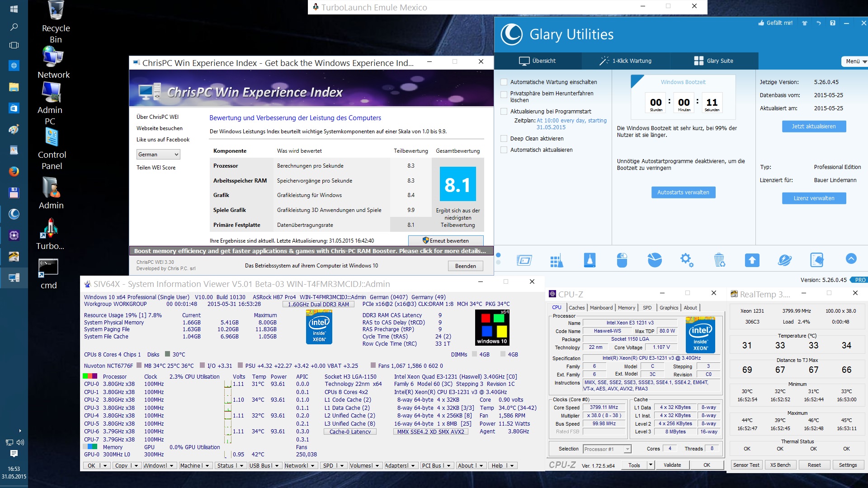Expand the Menü dropdown in Glary Utilities

coord(855,61)
